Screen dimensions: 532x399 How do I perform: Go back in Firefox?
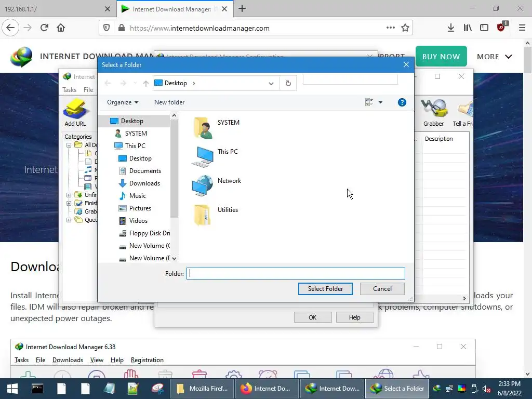point(10,28)
